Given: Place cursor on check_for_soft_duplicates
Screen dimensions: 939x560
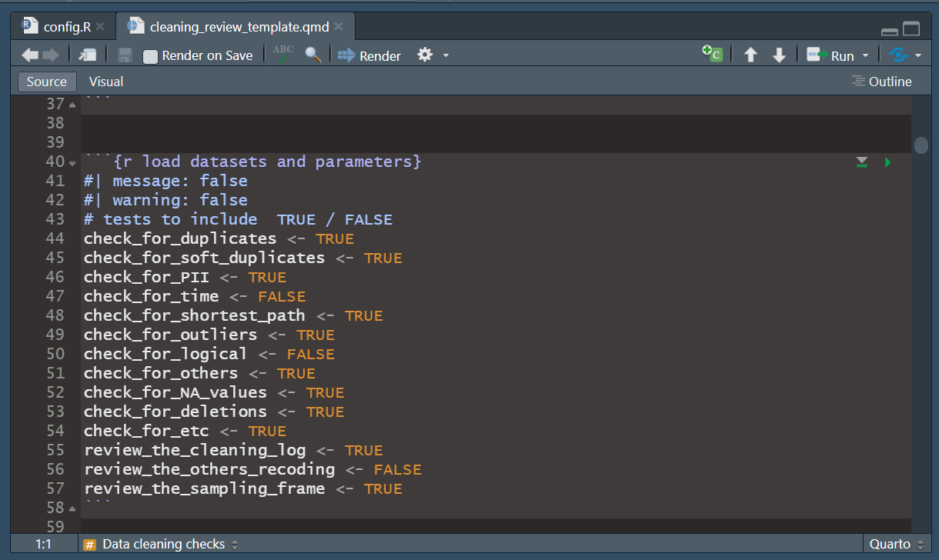Looking at the screenshot, I should pos(204,258).
